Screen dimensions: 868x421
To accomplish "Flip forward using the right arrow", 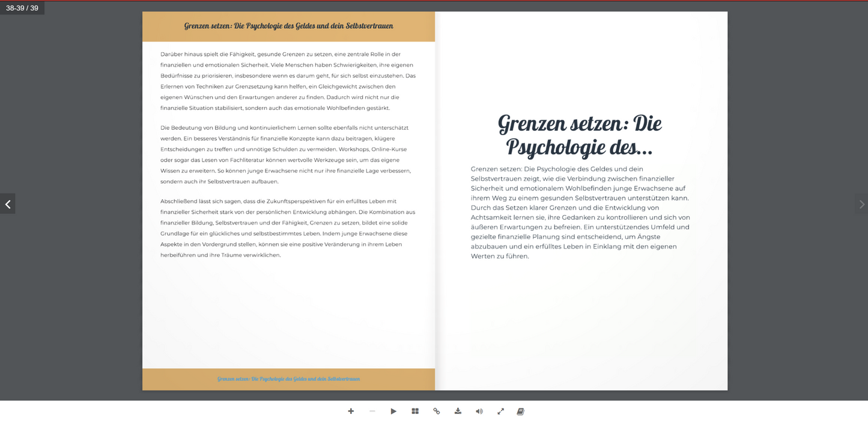I will click(861, 204).
